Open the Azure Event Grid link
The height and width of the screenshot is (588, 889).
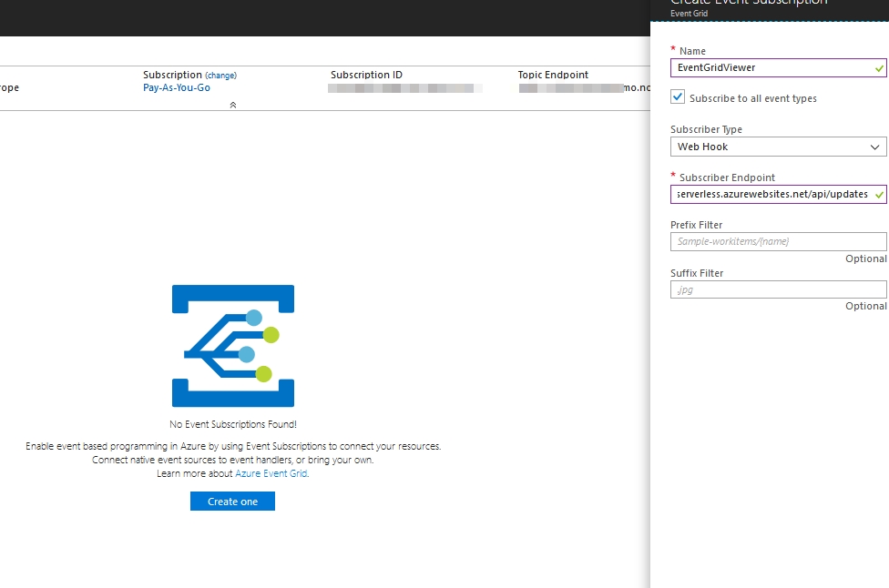271,473
